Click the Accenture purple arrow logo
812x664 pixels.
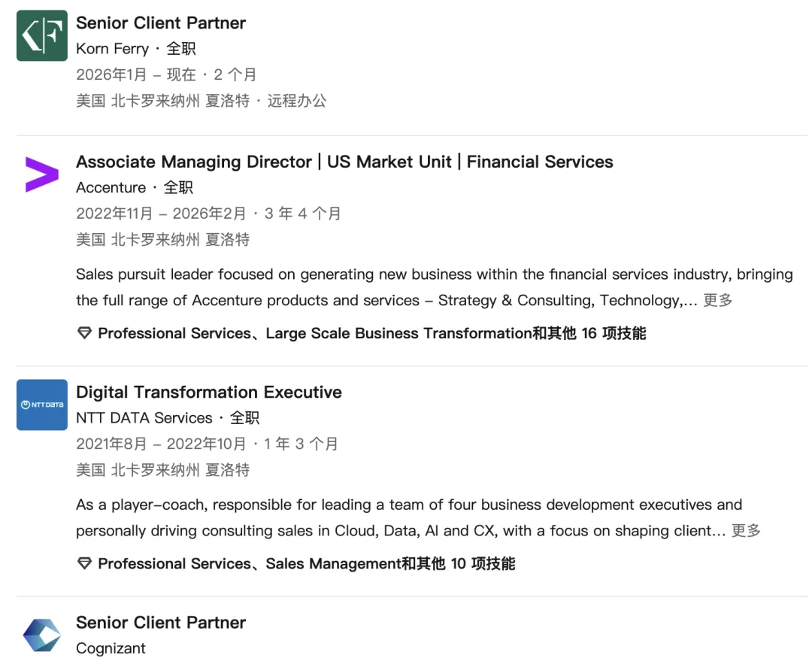coord(42,174)
